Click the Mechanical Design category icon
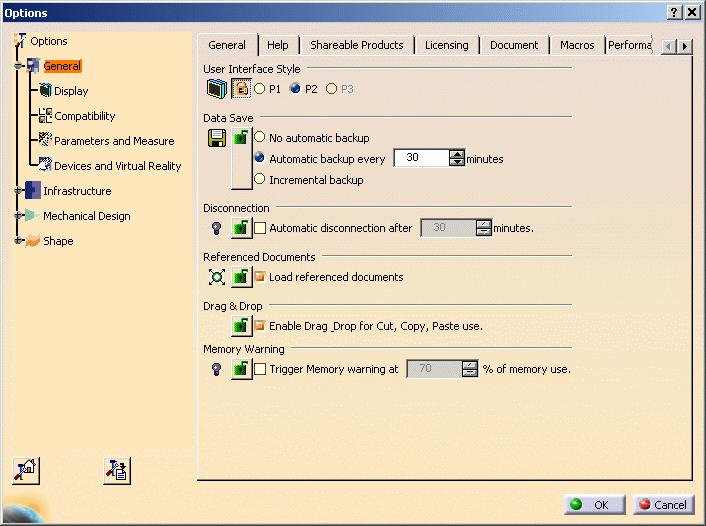This screenshot has width=706, height=526. 32,215
